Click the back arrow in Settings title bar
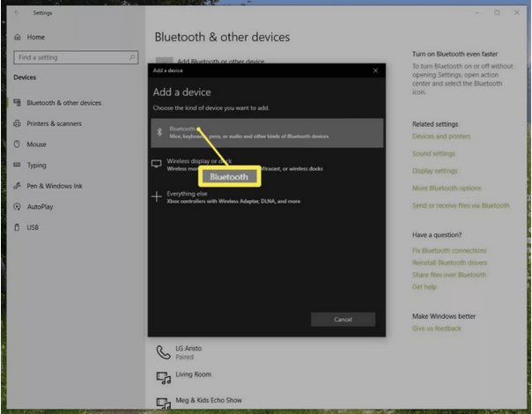Image resolution: width=532 pixels, height=414 pixels. coord(17,12)
